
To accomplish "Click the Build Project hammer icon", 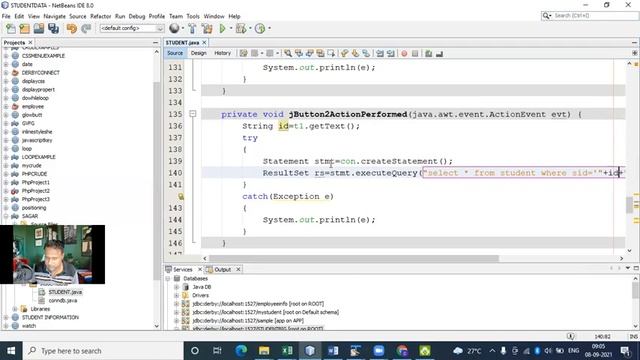I will tap(192, 28).
